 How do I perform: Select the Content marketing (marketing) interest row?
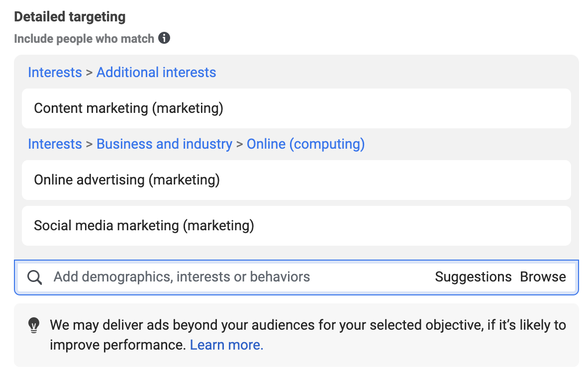pyautogui.click(x=296, y=108)
